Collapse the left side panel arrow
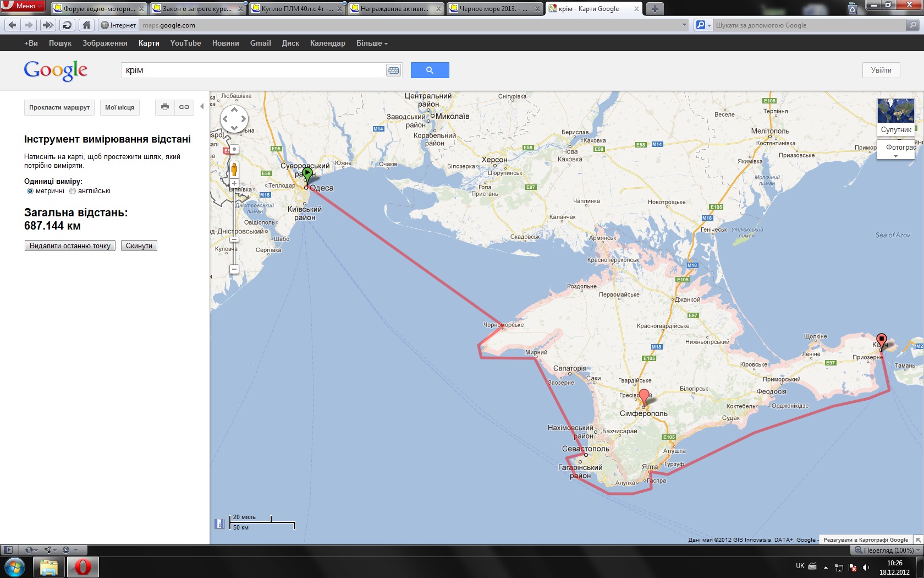The width and height of the screenshot is (924, 578). click(202, 107)
